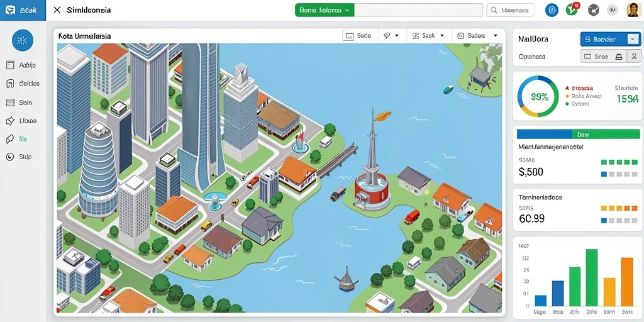
Task: Click the bell icon beside Snoe
Action: pyautogui.click(x=619, y=57)
